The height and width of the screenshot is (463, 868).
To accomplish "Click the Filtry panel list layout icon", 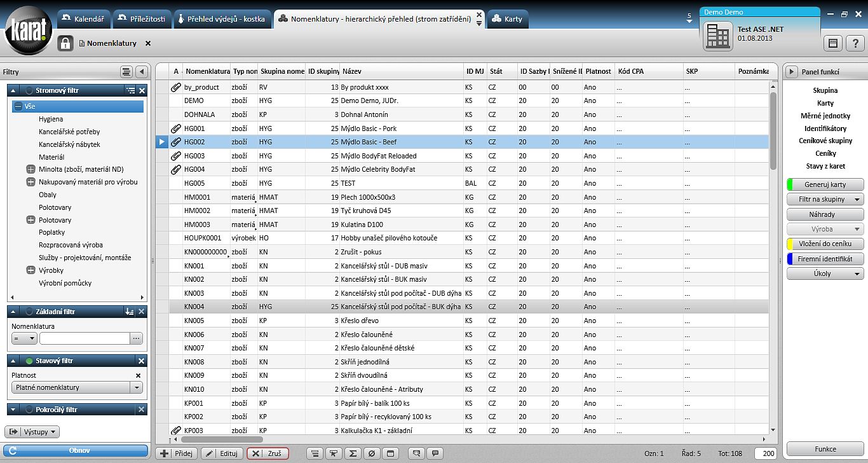I will pos(126,72).
